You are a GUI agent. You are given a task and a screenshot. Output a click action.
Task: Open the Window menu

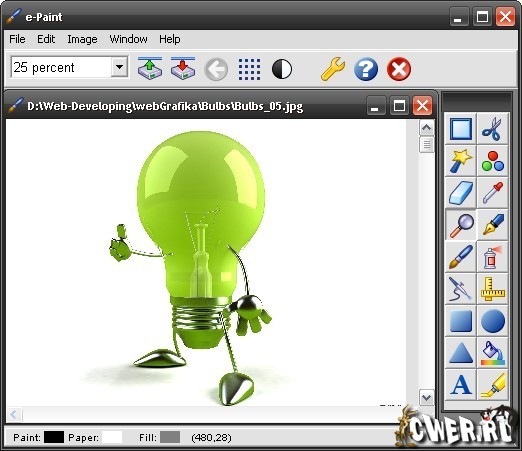128,39
